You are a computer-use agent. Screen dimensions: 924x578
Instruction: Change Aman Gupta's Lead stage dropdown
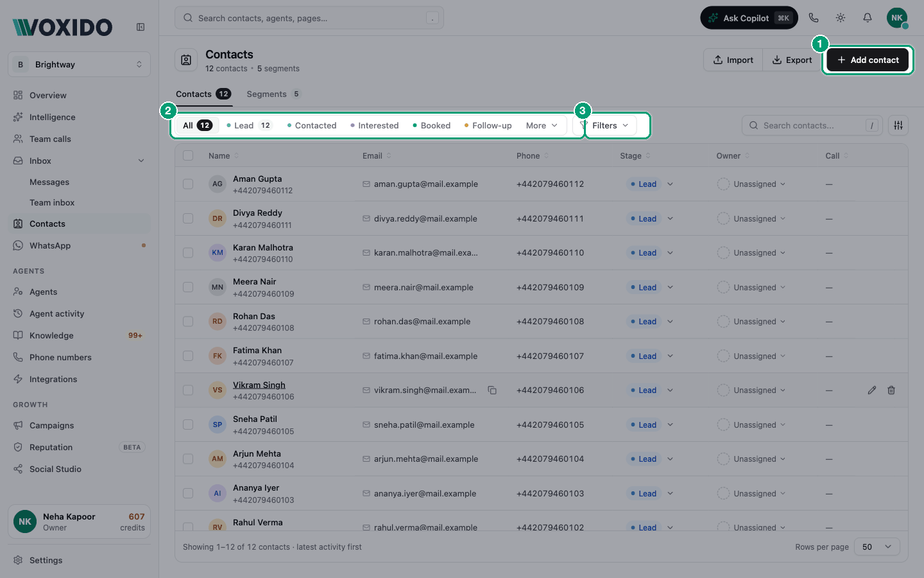650,184
